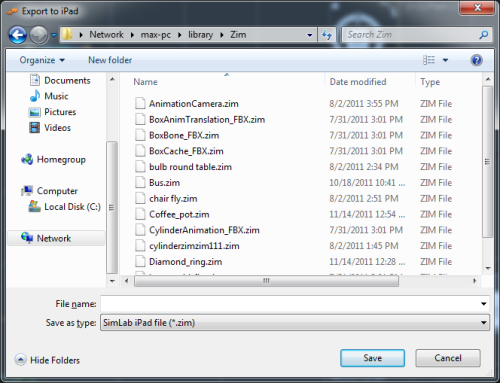Image resolution: width=500 pixels, height=383 pixels.
Task: Select Documents in the navigation pane
Action: pyautogui.click(x=60, y=80)
